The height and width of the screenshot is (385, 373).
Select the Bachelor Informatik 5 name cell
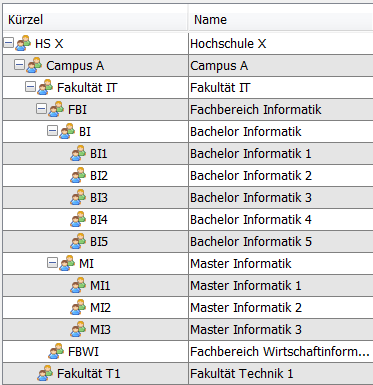pos(281,241)
